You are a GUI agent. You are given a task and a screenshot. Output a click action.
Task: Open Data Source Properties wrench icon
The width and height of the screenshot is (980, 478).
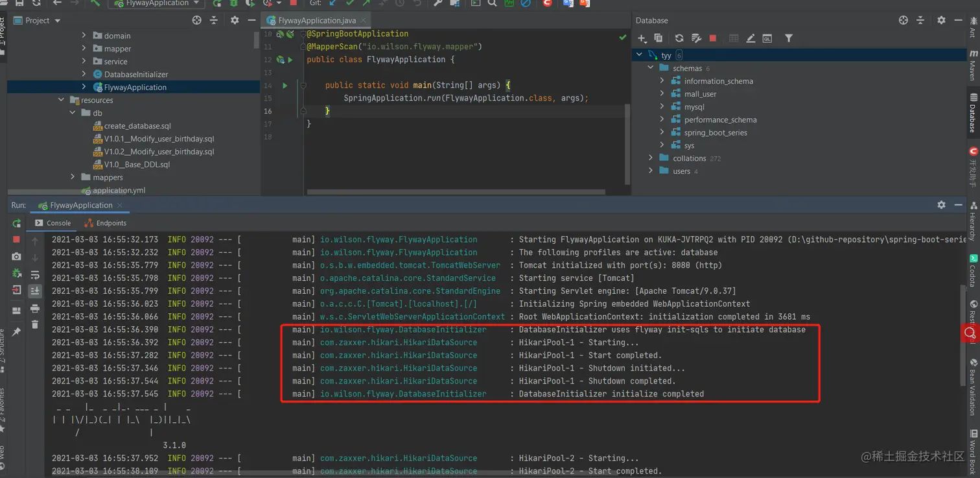[x=697, y=38]
